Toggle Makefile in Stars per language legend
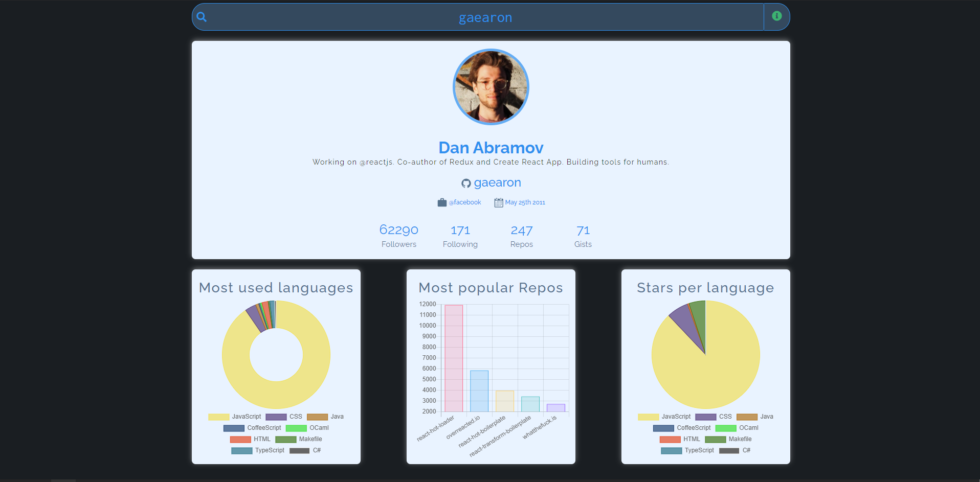This screenshot has width=980, height=482. 728,439
